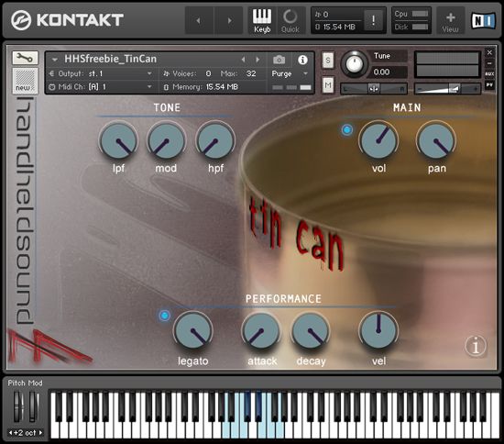The image size is (504, 444).
Task: Click the Tune knob
Action: tap(355, 63)
